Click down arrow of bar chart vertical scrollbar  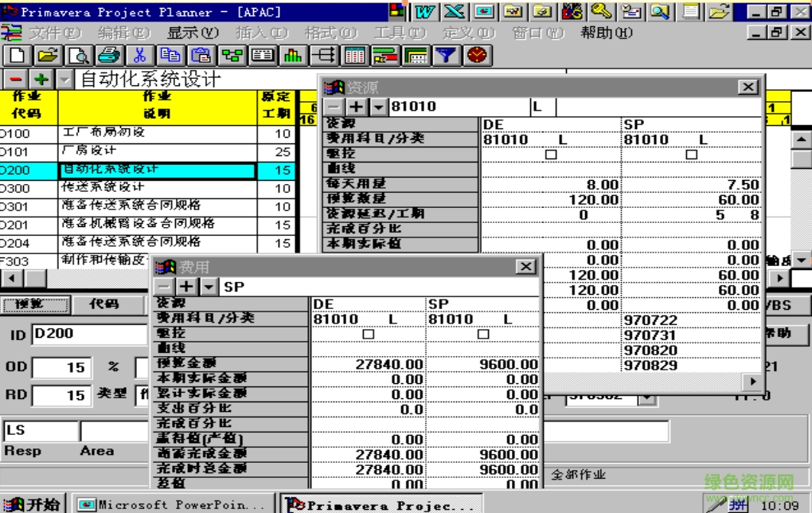801,260
